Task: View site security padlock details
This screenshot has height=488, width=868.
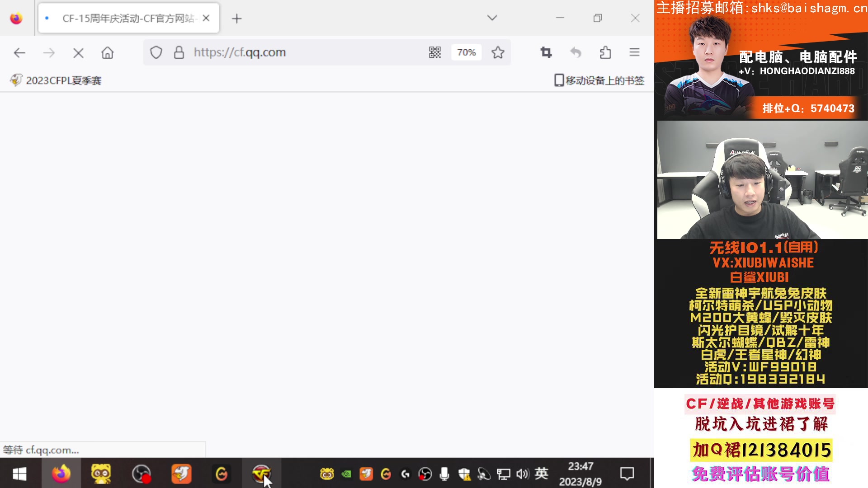Action: click(x=179, y=52)
